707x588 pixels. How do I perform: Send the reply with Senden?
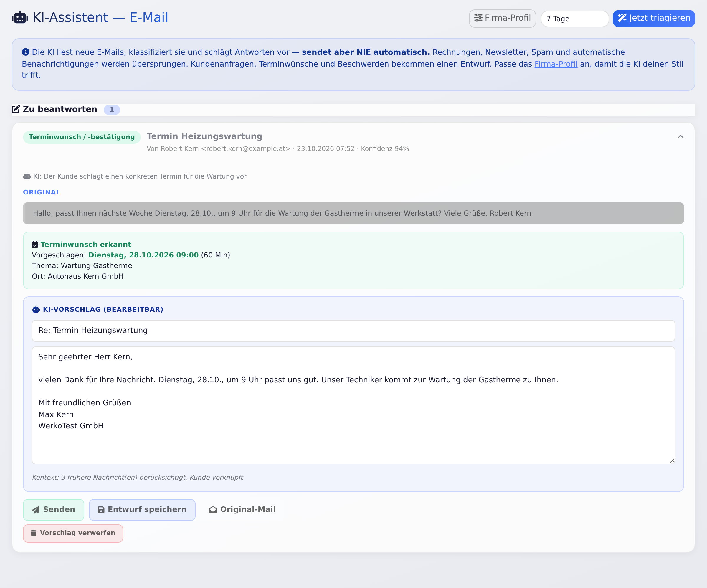(54, 510)
